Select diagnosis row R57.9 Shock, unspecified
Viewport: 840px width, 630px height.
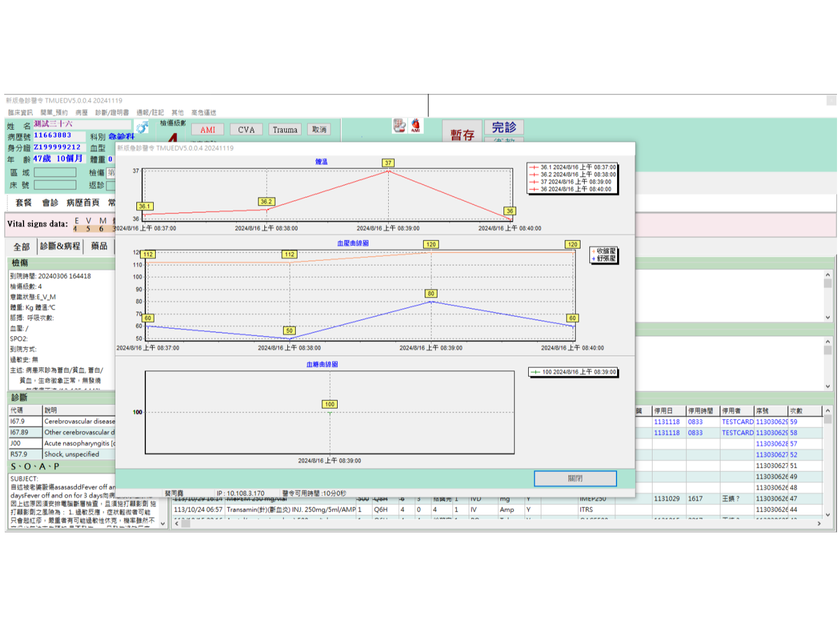coord(62,454)
